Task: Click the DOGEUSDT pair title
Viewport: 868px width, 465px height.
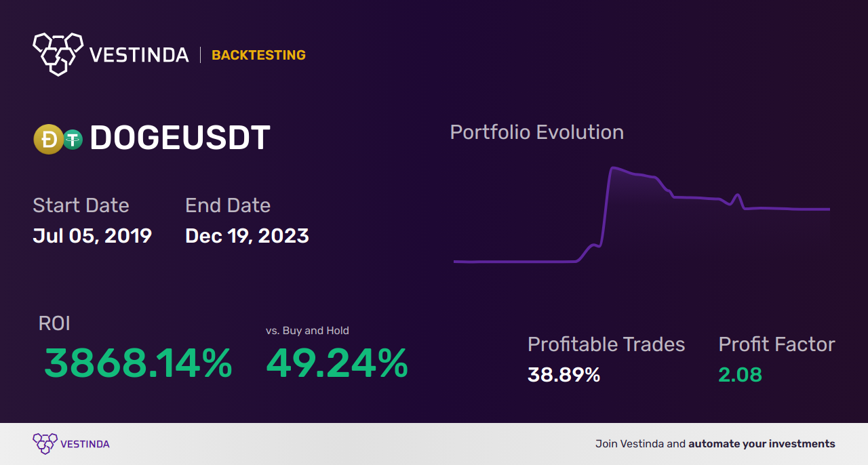Action: tap(180, 138)
